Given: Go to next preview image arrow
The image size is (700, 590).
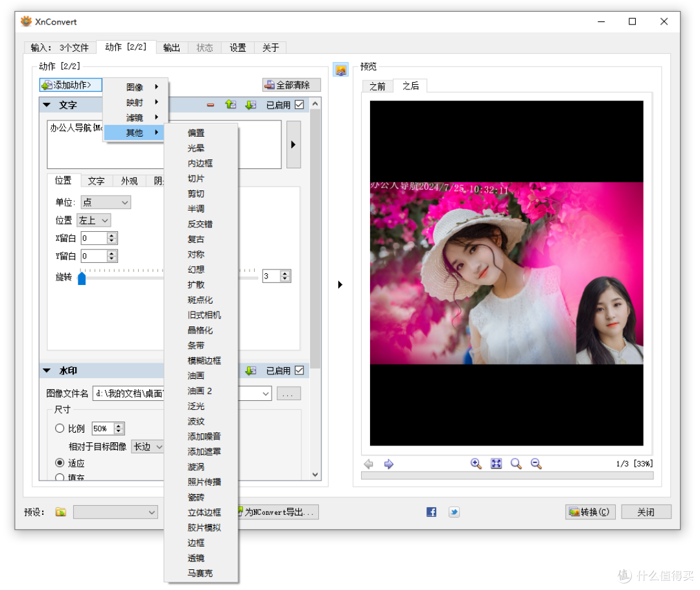Looking at the screenshot, I should coord(388,464).
